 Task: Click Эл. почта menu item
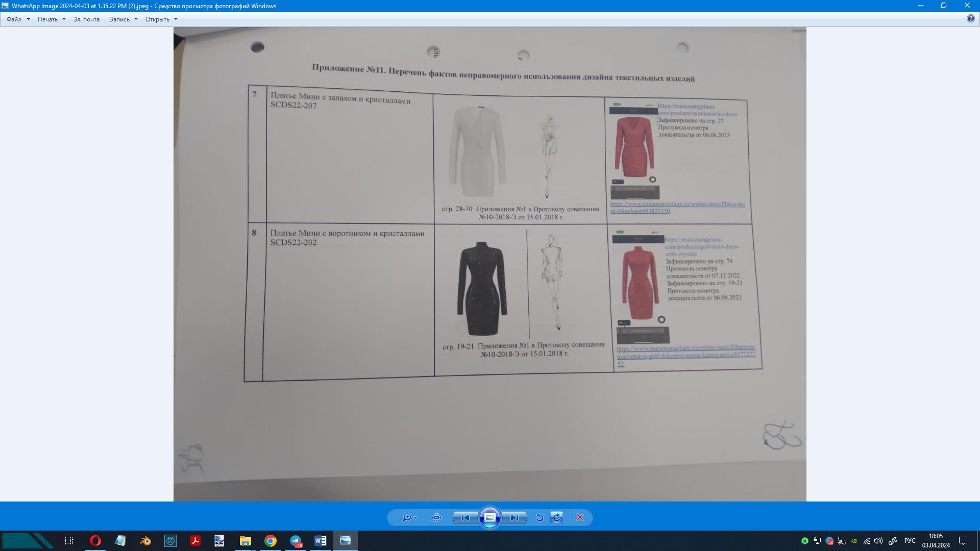coord(86,19)
